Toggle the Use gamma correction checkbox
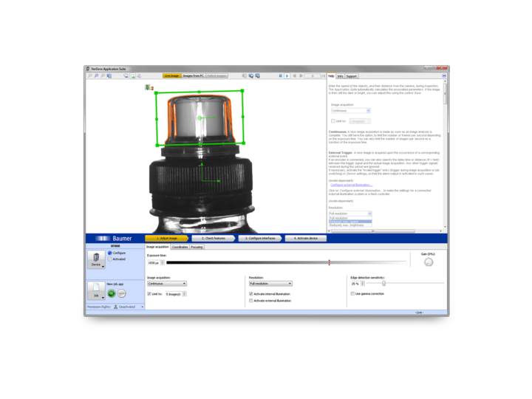 (352, 293)
